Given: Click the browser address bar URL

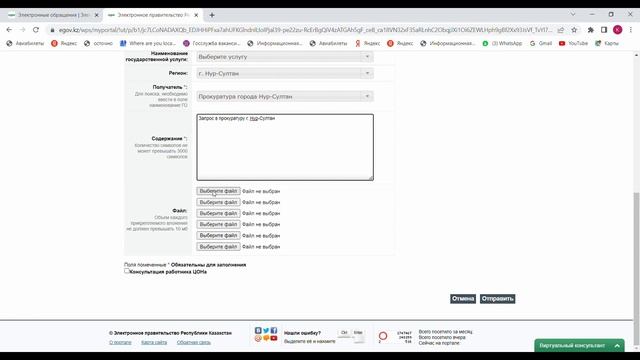Looking at the screenshot, I should tap(304, 30).
